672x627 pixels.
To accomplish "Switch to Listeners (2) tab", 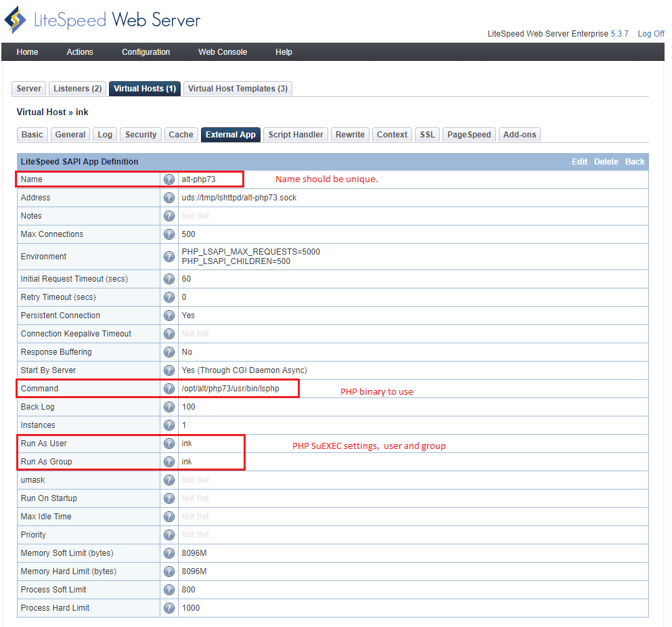I will pyautogui.click(x=78, y=88).
